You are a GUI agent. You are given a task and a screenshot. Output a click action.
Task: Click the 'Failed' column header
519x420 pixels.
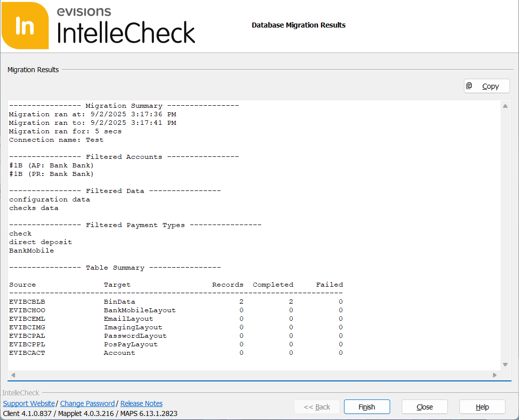click(x=329, y=285)
